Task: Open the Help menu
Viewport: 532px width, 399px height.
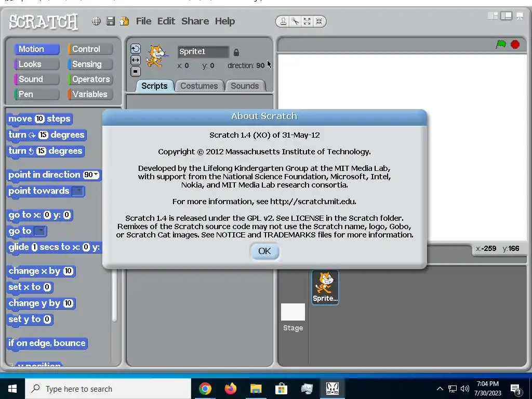Action: pos(224,21)
